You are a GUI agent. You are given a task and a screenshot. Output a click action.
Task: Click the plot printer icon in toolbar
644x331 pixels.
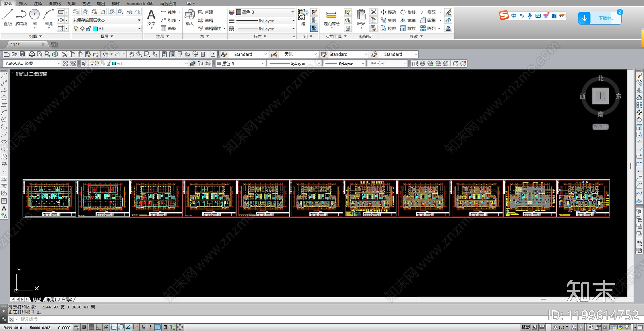click(32, 54)
